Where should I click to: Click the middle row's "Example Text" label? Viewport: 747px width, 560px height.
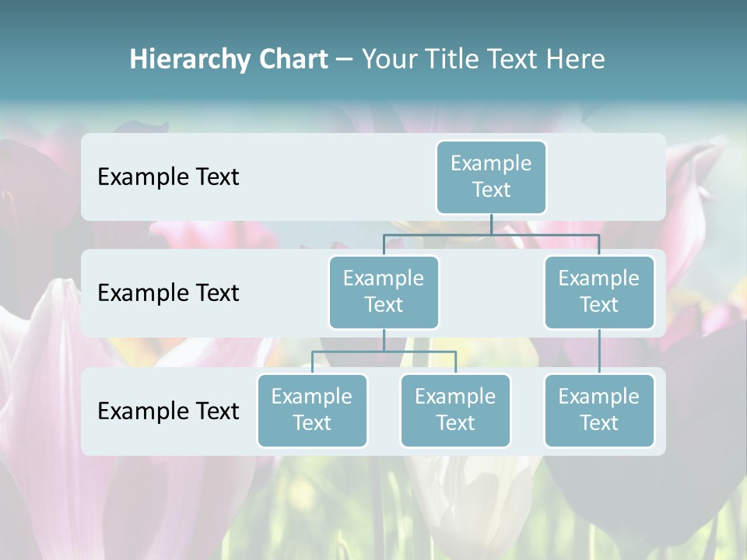point(168,293)
